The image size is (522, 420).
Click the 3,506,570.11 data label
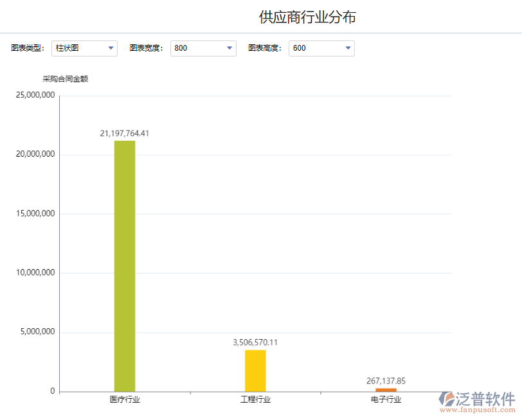tap(255, 342)
